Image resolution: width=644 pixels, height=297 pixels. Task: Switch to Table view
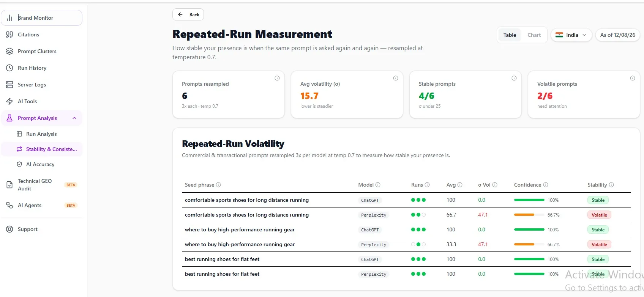pyautogui.click(x=510, y=35)
